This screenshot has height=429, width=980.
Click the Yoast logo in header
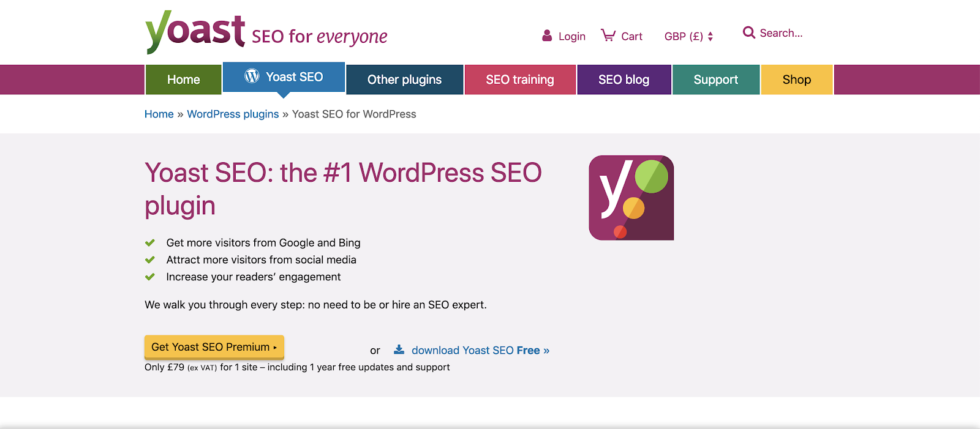click(x=195, y=32)
